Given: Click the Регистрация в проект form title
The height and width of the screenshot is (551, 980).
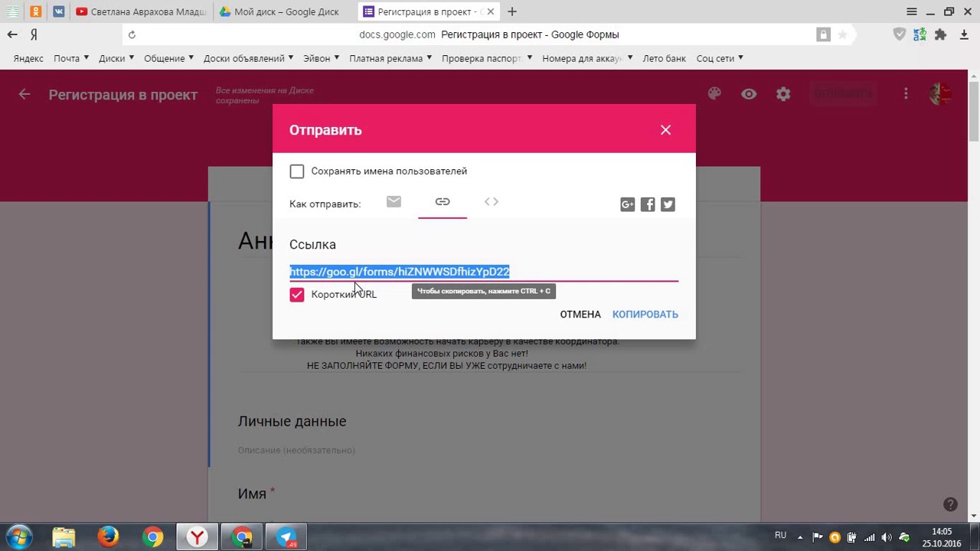Looking at the screenshot, I should (123, 95).
